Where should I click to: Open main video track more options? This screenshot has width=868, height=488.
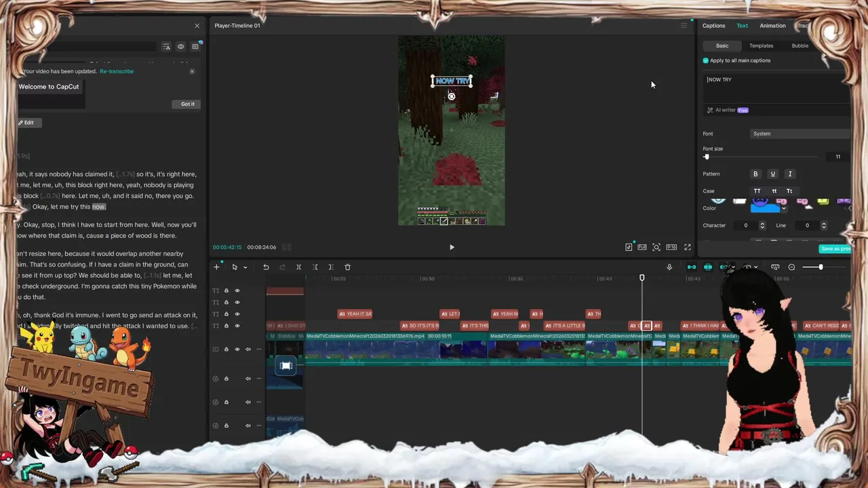coord(258,349)
